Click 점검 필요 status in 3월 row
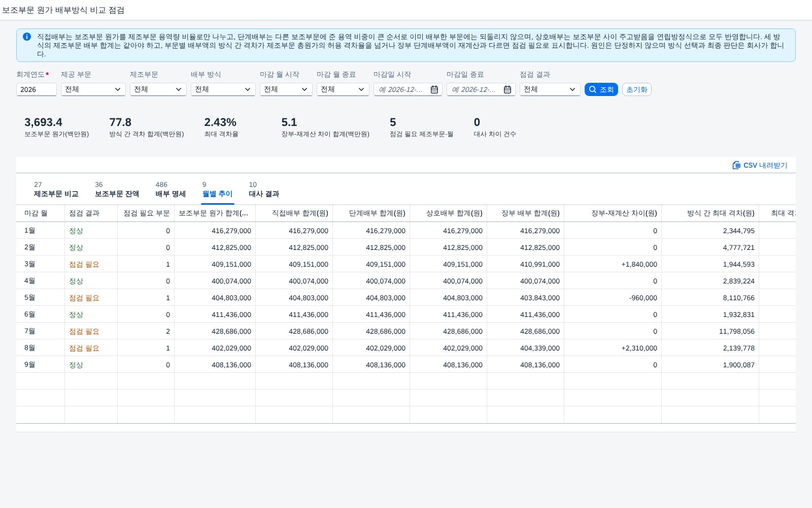 [84, 264]
